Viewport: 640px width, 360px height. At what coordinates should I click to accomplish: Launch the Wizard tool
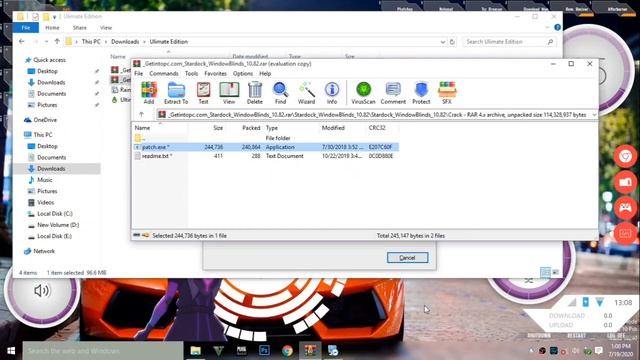306,93
